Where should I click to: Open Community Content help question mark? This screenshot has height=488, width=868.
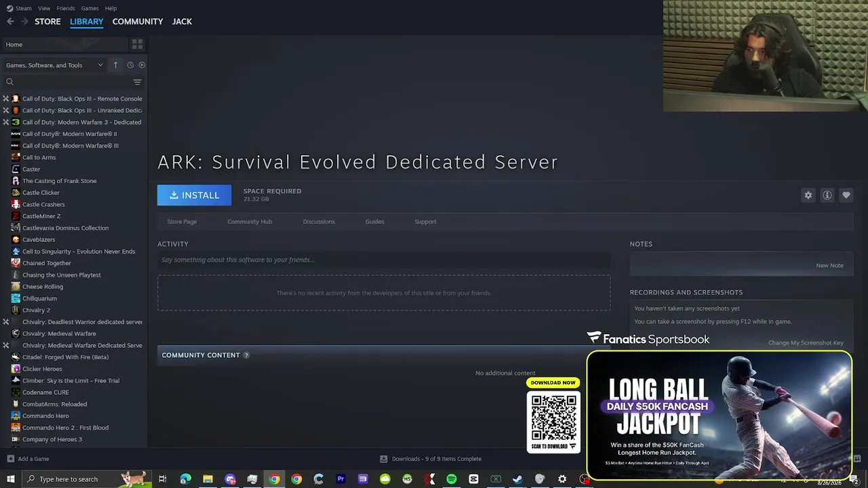(246, 355)
